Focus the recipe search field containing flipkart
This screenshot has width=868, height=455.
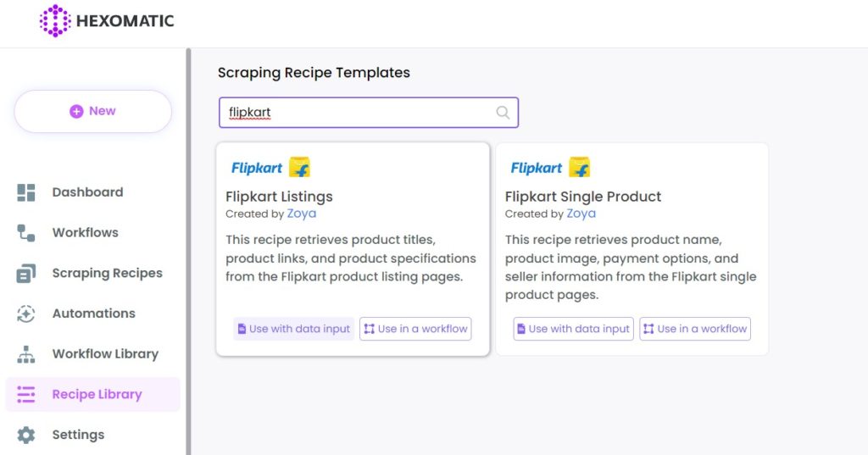[x=369, y=113]
